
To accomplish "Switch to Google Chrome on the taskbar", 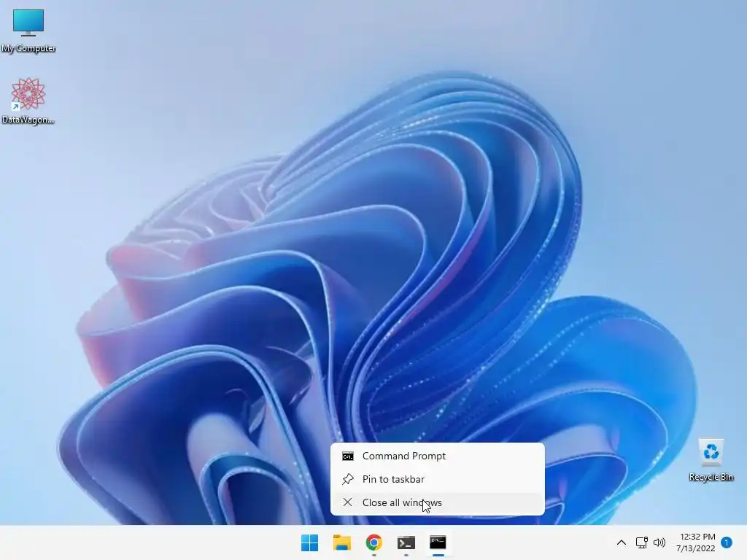I will click(x=374, y=542).
